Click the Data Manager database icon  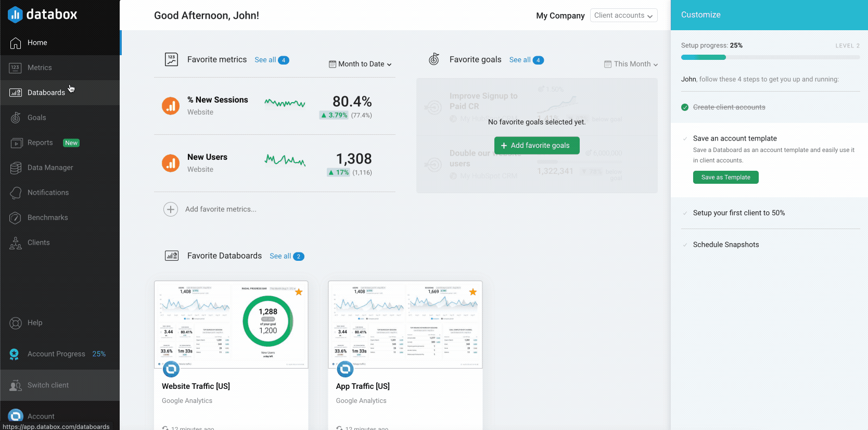pos(16,168)
